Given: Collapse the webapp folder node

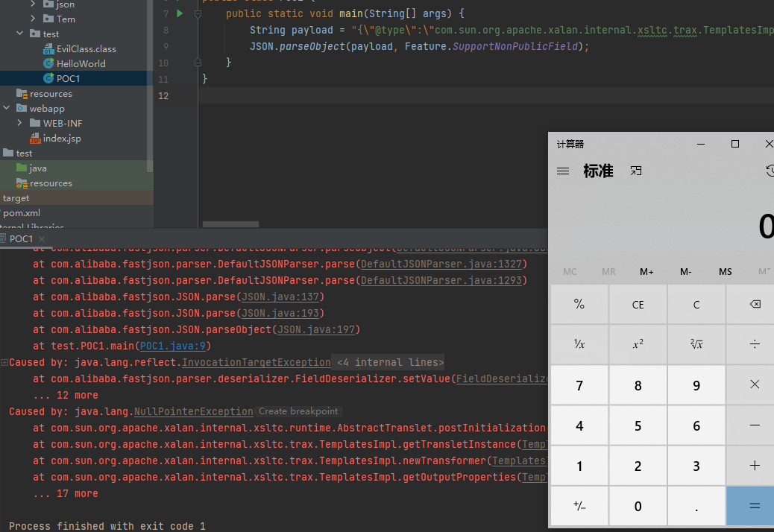Looking at the screenshot, I should click(x=7, y=108).
